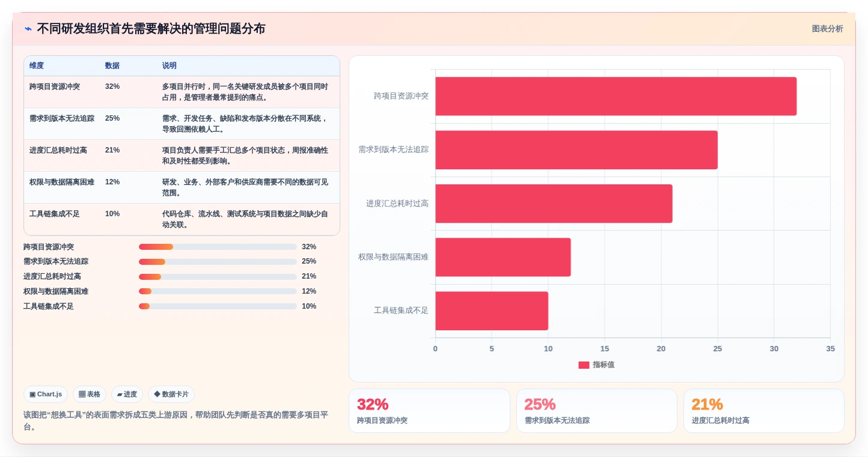Click the description starting 项目负责人需要

(245, 156)
